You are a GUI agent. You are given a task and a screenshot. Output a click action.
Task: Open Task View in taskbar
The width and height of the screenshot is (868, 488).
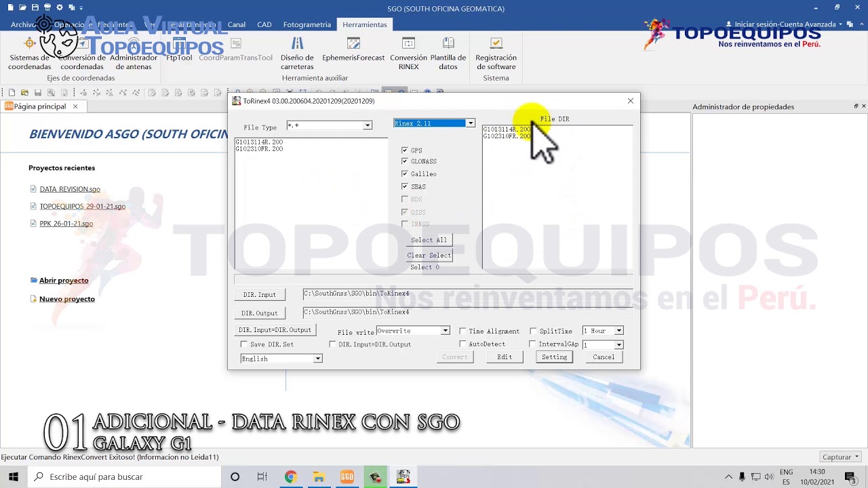tap(262, 476)
